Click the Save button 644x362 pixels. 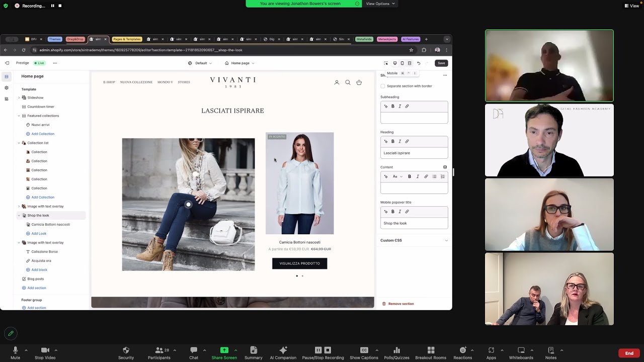pyautogui.click(x=441, y=63)
